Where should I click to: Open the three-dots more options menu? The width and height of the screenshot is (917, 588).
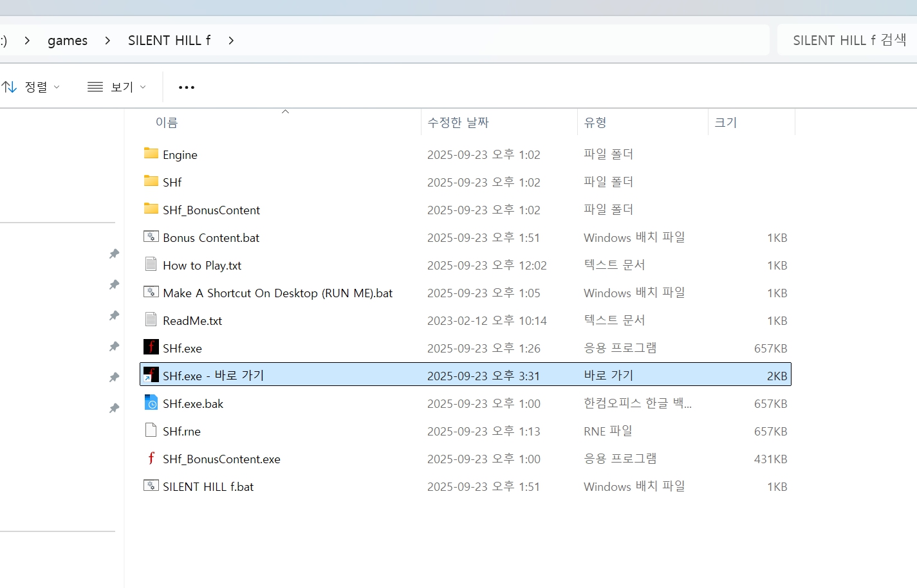(187, 87)
